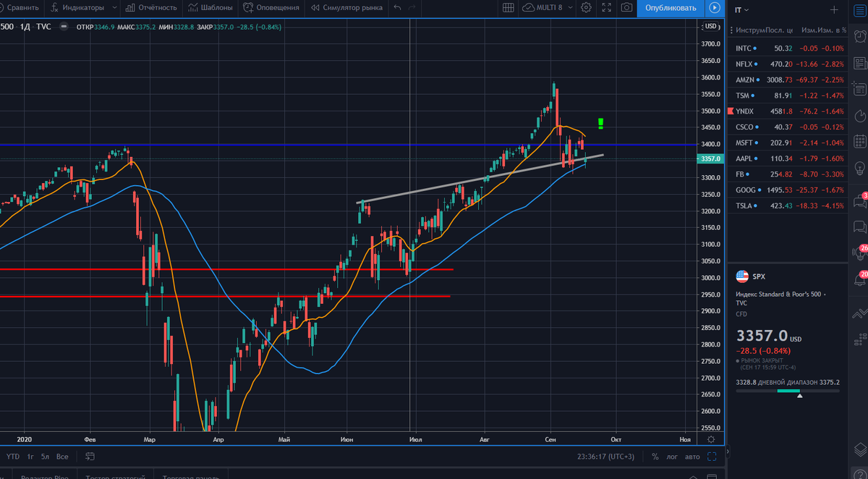Select the gray trend line on chart

pyautogui.click(x=481, y=179)
